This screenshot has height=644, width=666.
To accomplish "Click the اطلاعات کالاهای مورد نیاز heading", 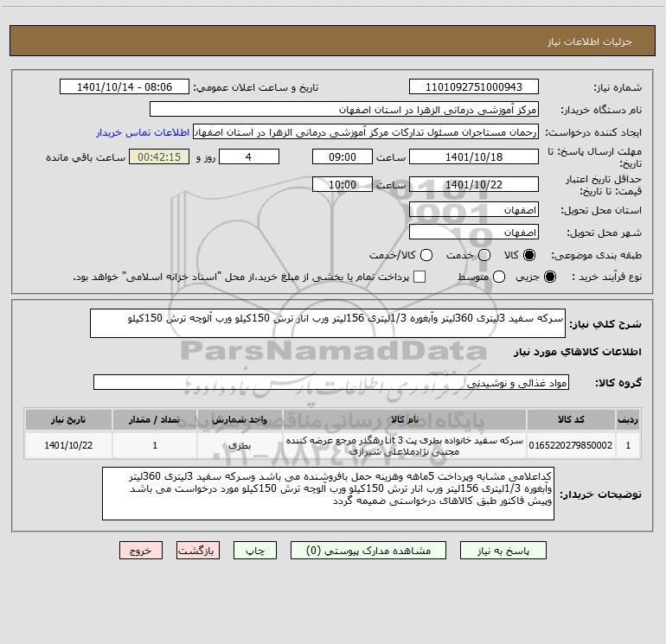I will click(578, 352).
